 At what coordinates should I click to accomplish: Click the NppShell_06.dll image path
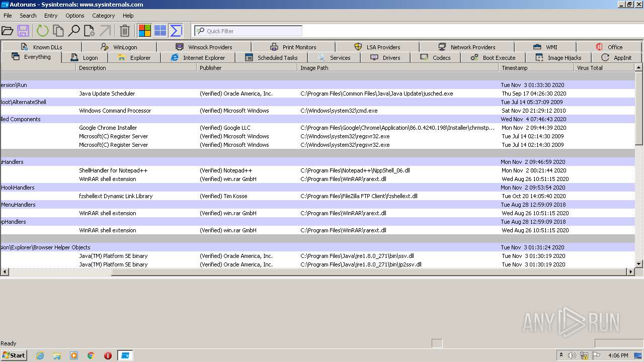(355, 170)
